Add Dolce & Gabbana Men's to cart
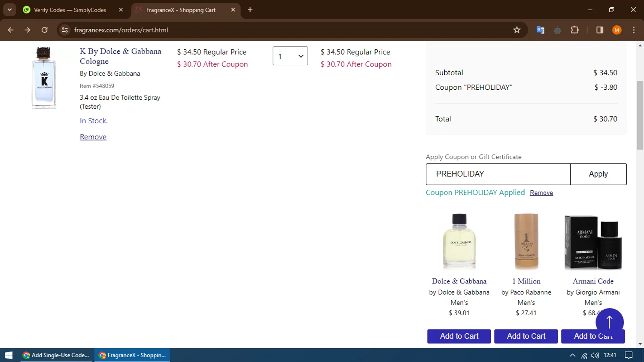The image size is (644, 362). [459, 336]
